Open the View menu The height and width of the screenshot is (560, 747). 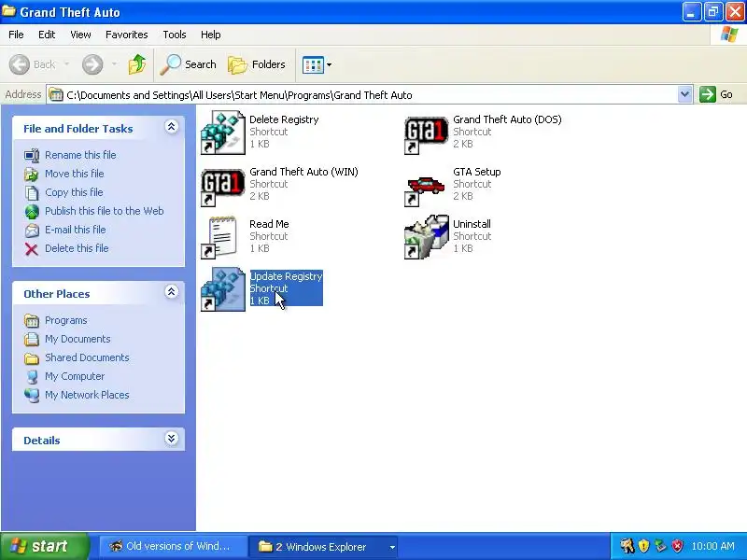[80, 35]
